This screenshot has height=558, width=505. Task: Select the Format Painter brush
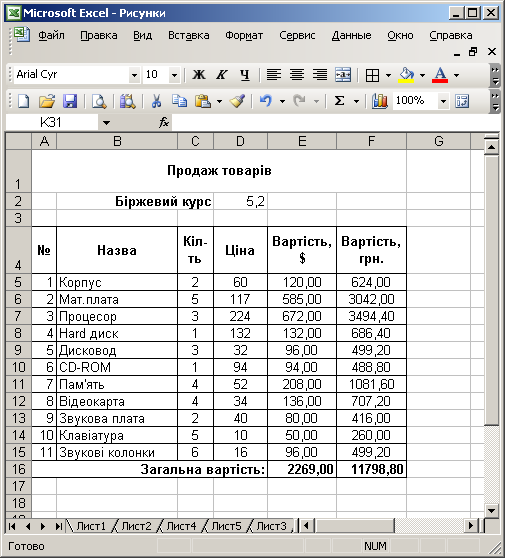pyautogui.click(x=237, y=101)
